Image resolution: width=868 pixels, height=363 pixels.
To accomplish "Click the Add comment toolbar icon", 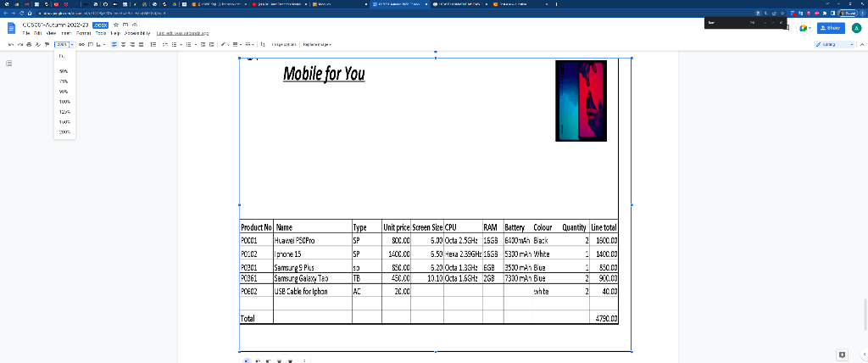I will click(x=90, y=44).
